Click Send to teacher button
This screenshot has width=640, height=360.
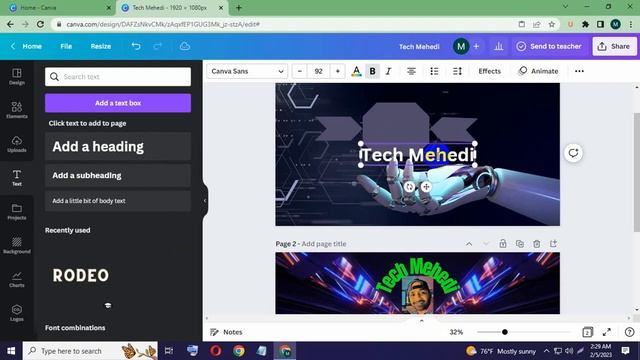pos(549,46)
